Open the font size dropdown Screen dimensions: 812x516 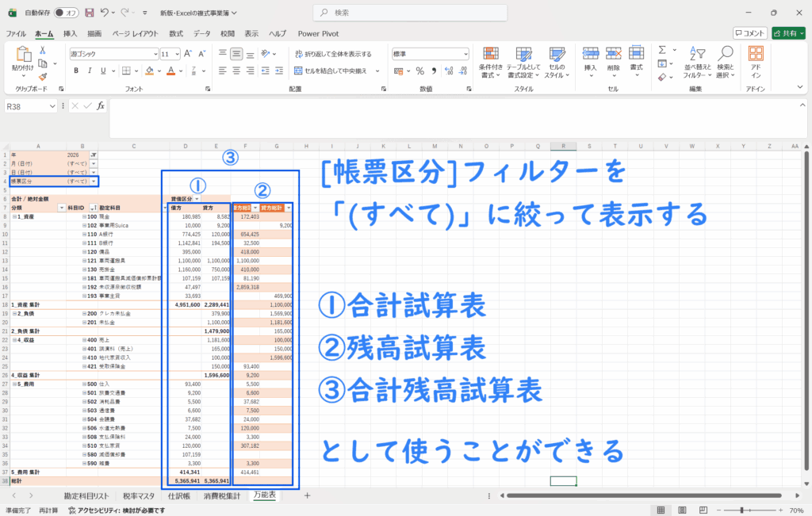(x=176, y=54)
